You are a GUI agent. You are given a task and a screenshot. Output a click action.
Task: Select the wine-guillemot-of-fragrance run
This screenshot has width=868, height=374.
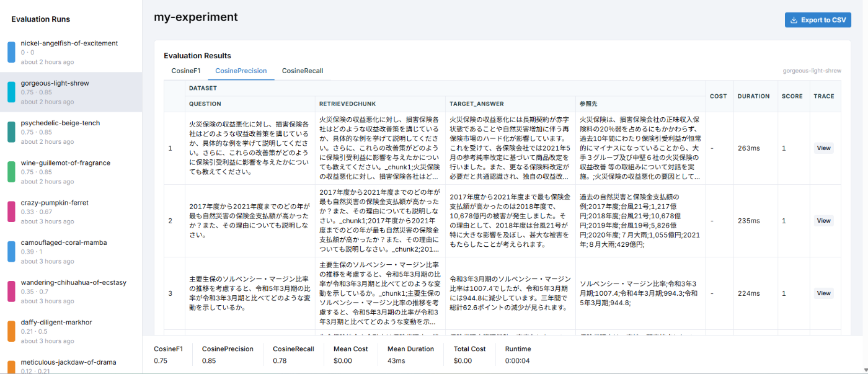[x=71, y=172]
